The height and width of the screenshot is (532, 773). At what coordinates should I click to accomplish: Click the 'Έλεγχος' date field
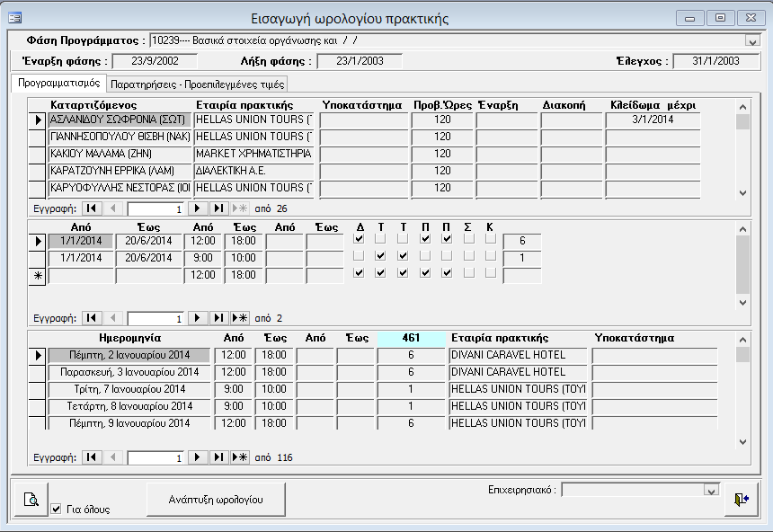(x=717, y=61)
